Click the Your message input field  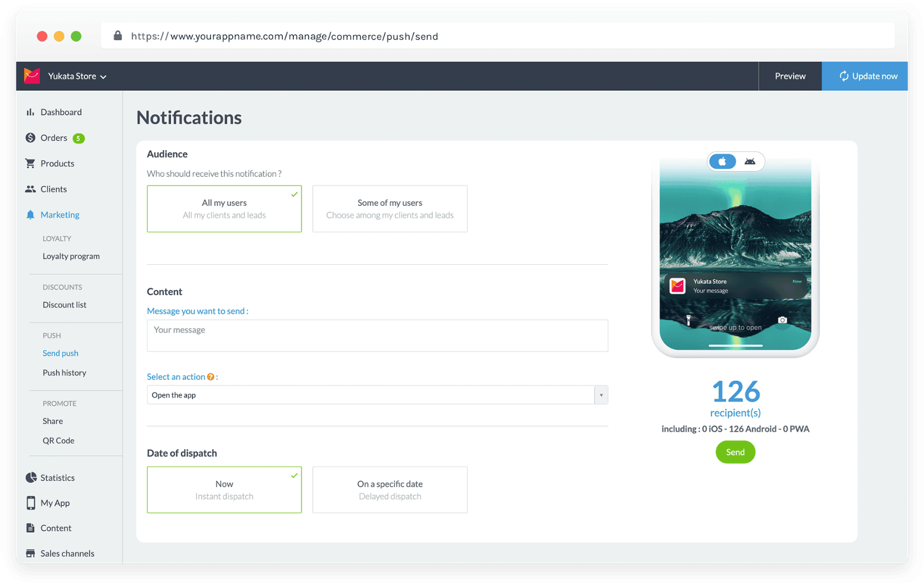(377, 335)
